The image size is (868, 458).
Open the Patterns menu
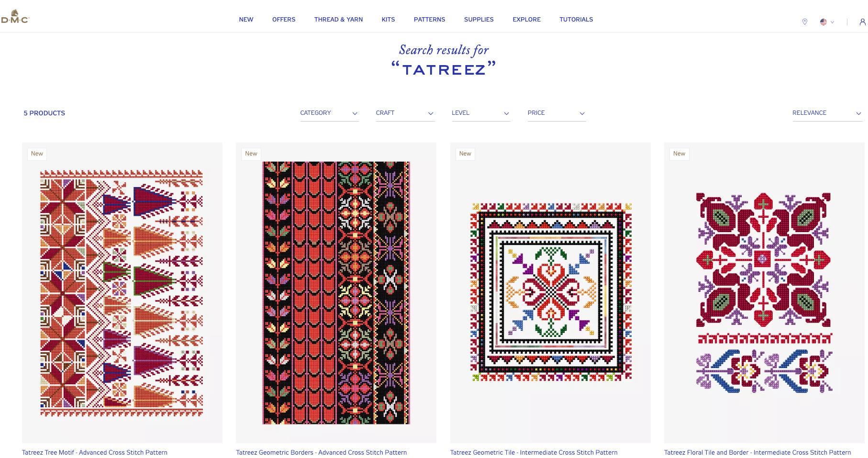pos(429,20)
